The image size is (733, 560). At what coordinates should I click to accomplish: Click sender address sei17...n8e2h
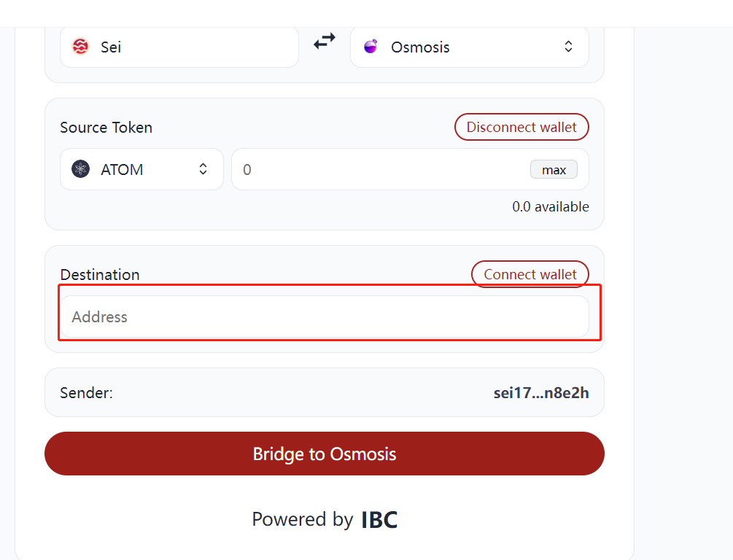click(541, 392)
